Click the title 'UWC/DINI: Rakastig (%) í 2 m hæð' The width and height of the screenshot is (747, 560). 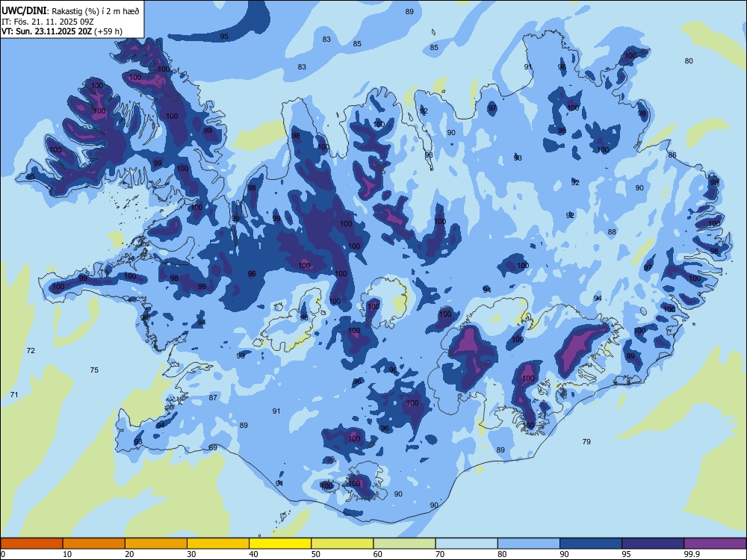coord(70,11)
